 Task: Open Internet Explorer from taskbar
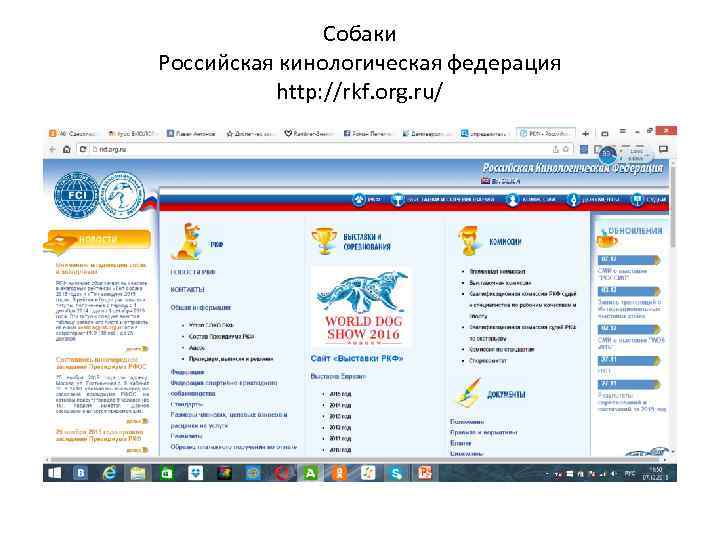click(x=109, y=473)
